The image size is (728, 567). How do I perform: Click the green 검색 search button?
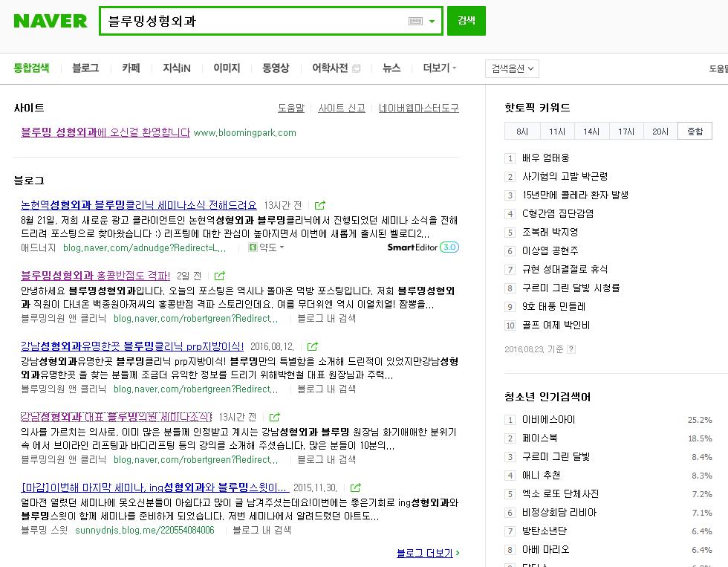click(x=467, y=20)
